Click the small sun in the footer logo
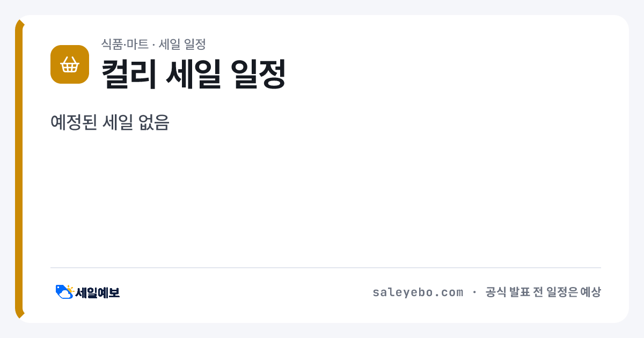 click(x=70, y=288)
